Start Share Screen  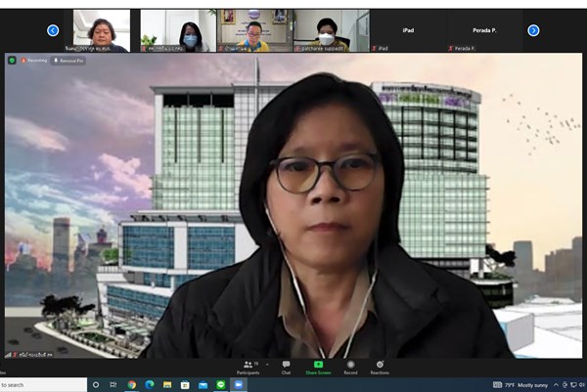pyautogui.click(x=318, y=368)
